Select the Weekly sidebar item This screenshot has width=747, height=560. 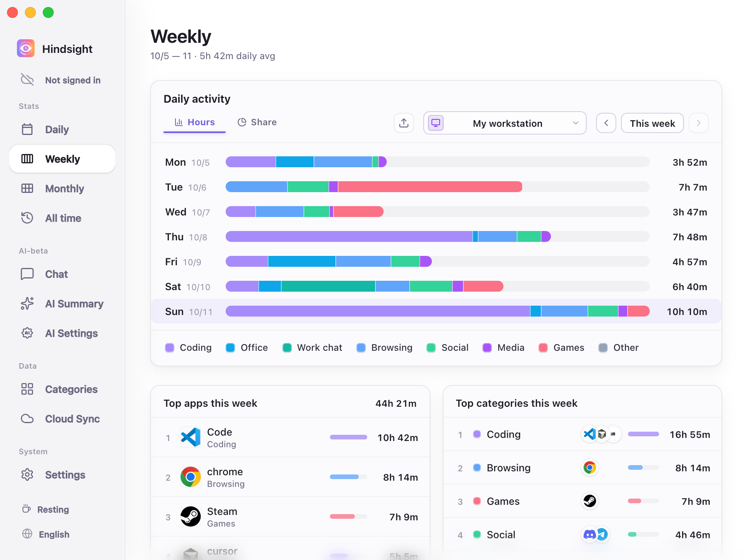[x=62, y=159]
